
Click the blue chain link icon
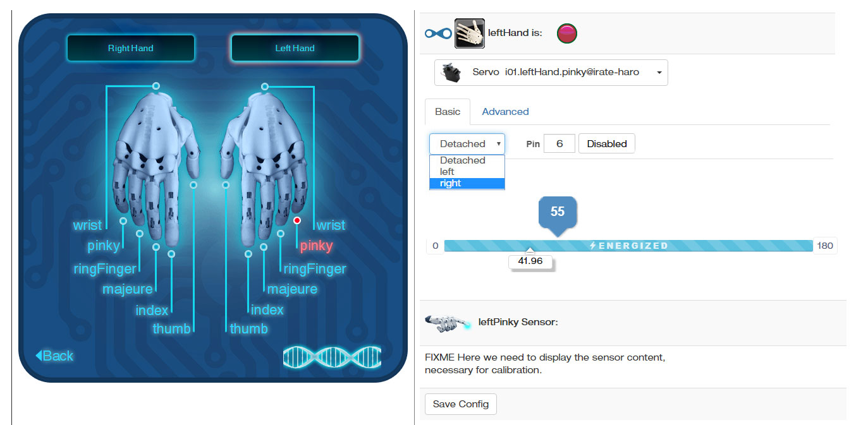437,33
